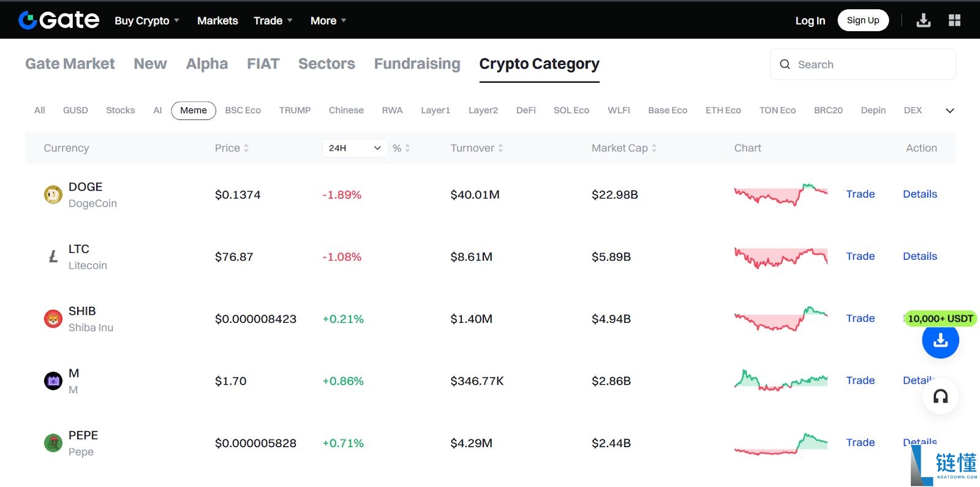This screenshot has width=980, height=487.
Task: Click the DOGE price chart thumbnail
Action: [x=780, y=194]
